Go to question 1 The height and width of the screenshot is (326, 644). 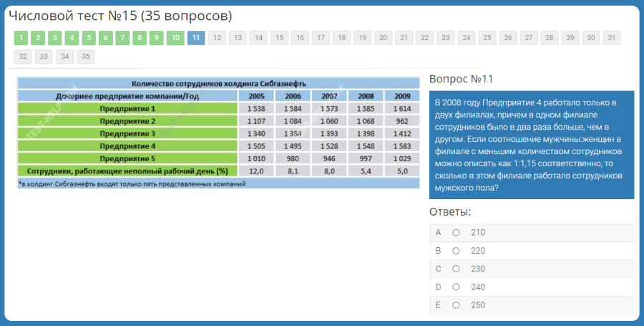click(x=21, y=38)
